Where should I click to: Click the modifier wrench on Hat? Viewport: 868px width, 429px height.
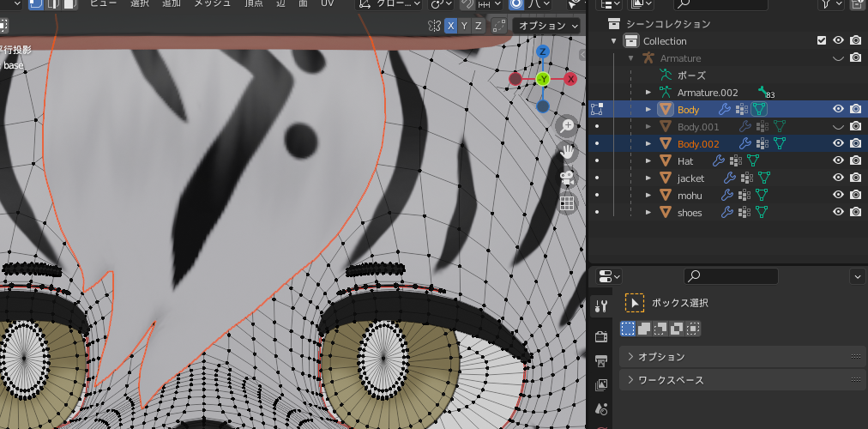(718, 160)
